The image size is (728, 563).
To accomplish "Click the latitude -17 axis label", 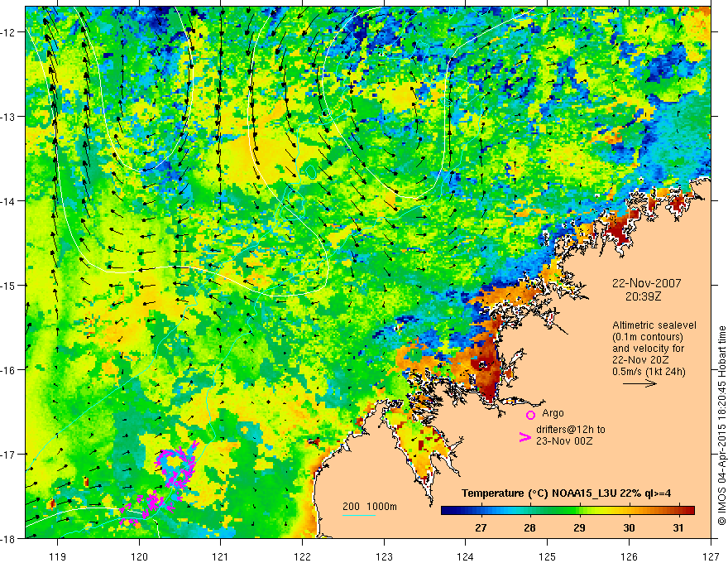I will point(8,454).
